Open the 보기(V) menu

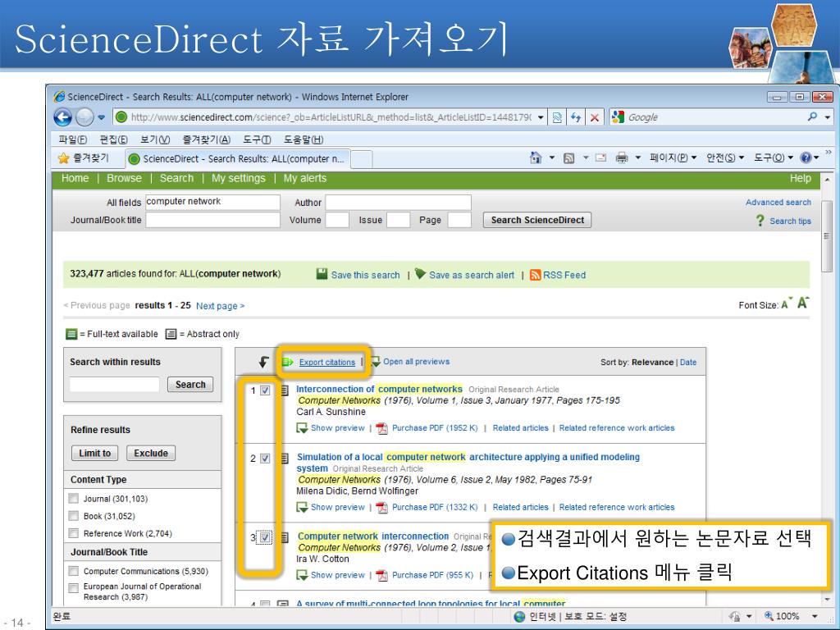tap(155, 139)
